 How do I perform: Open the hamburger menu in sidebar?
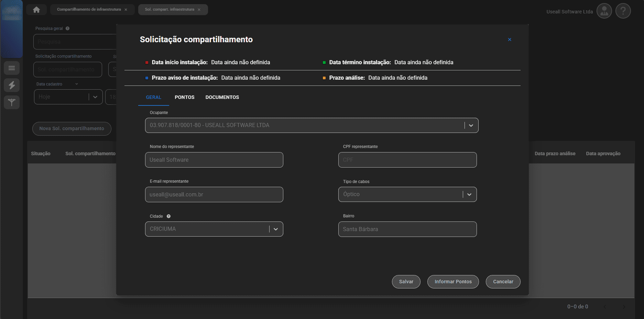click(12, 68)
